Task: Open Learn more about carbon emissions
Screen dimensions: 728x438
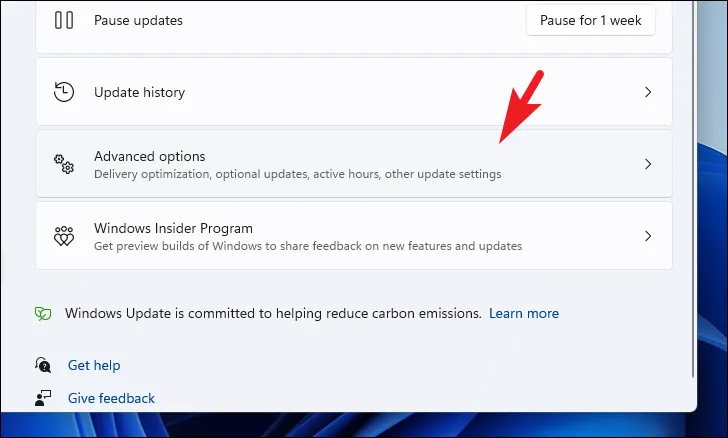Action: (x=524, y=314)
